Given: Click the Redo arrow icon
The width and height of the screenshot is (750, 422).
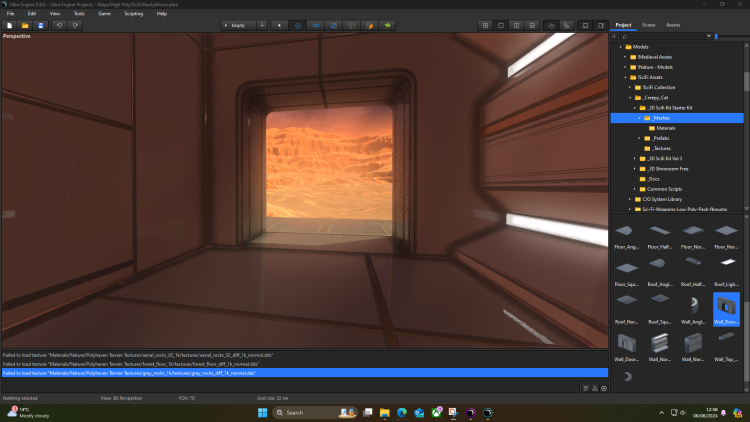Looking at the screenshot, I should click(x=75, y=24).
